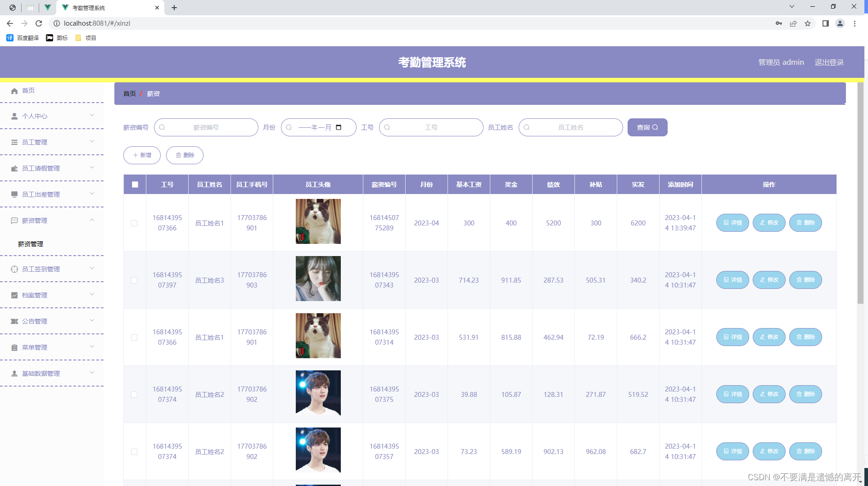Screen dimensions: 868x486
Task: Open the 员工请假管理 sidebar menu
Action: click(x=41, y=168)
